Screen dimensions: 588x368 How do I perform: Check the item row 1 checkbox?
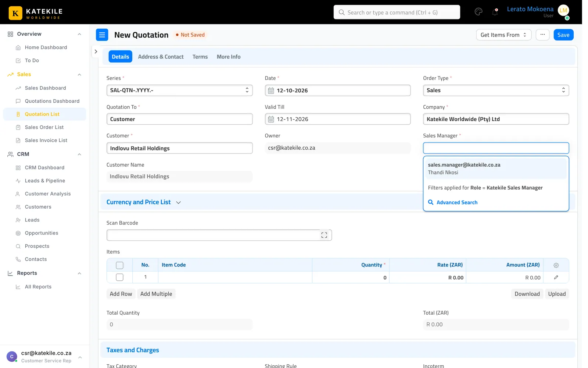pyautogui.click(x=119, y=277)
